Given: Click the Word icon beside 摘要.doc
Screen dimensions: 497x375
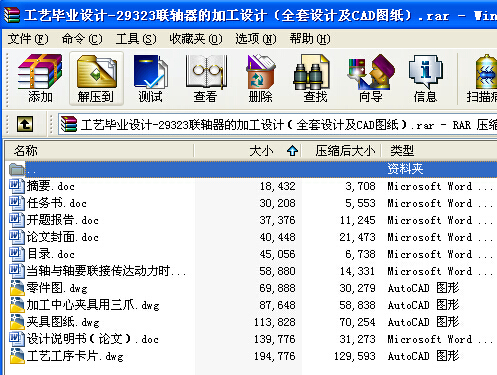Looking at the screenshot, I should [17, 186].
